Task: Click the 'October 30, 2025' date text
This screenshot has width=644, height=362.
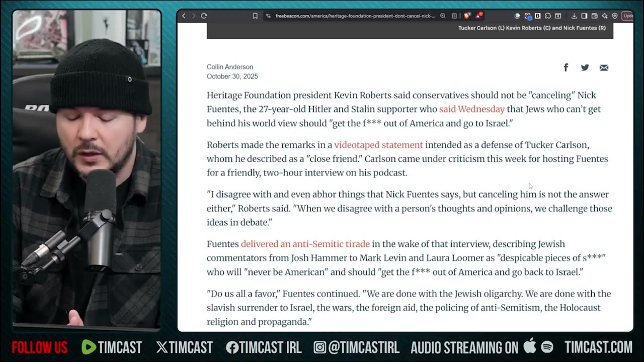Action: (x=232, y=76)
